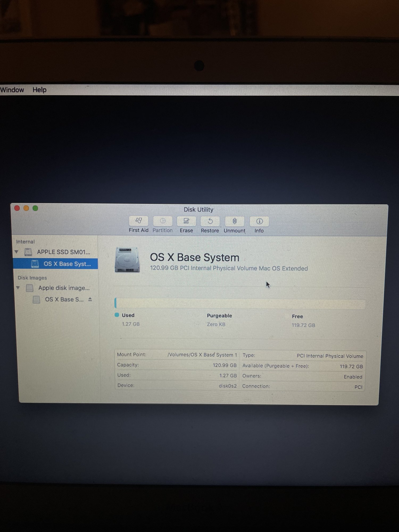Click the 120.99 GB PCI Internal Physical Volume subtitle

point(229,268)
